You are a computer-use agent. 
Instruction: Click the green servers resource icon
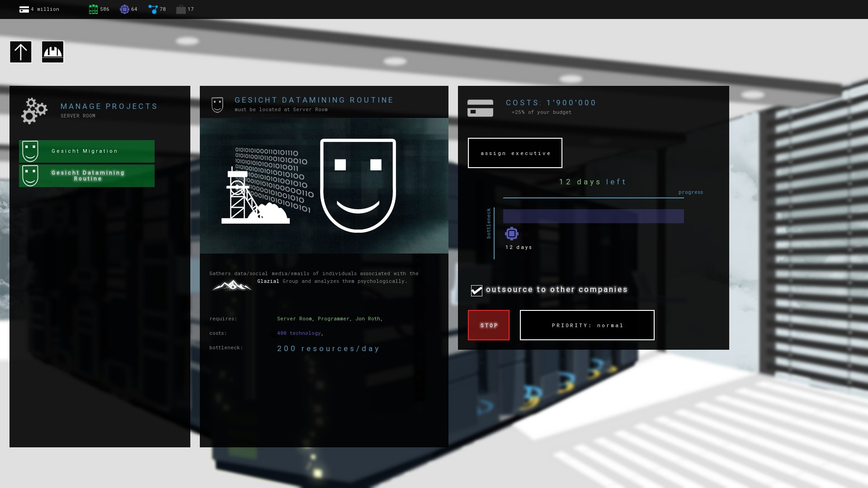(93, 9)
